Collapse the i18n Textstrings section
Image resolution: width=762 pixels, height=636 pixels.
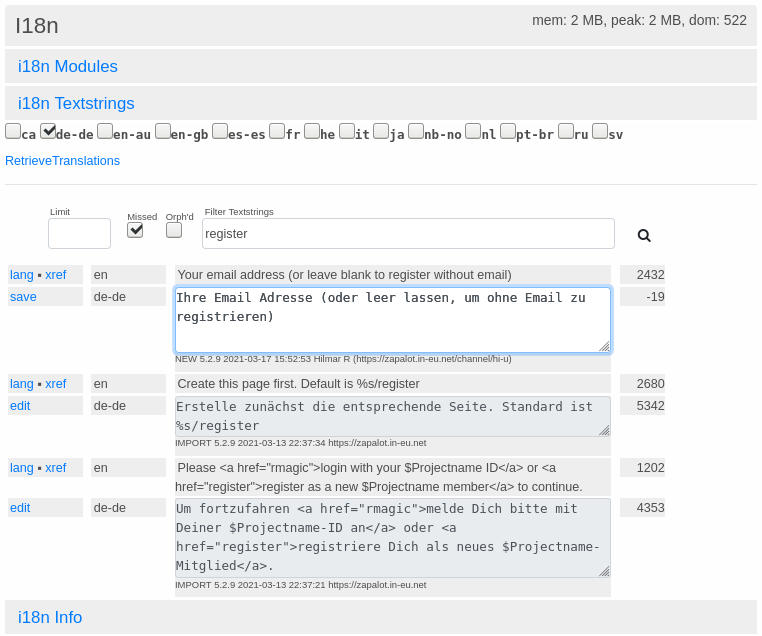[x=76, y=104]
